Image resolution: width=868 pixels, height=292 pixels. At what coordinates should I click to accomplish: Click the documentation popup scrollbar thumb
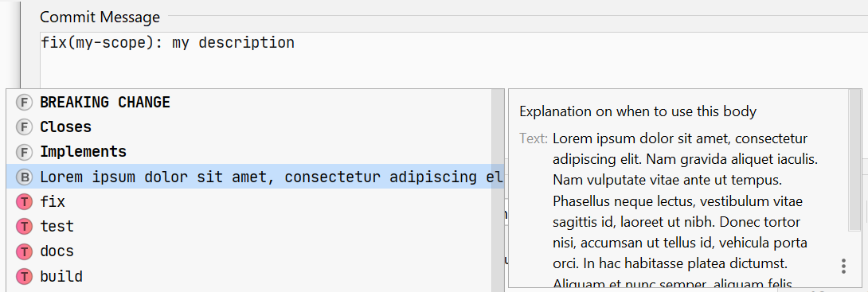pyautogui.click(x=854, y=161)
